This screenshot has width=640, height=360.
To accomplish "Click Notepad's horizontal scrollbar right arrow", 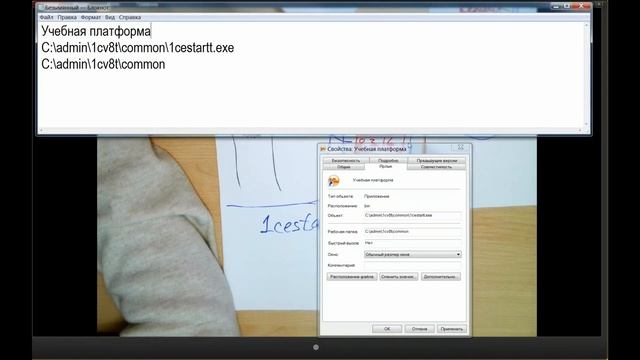I will [580, 130].
